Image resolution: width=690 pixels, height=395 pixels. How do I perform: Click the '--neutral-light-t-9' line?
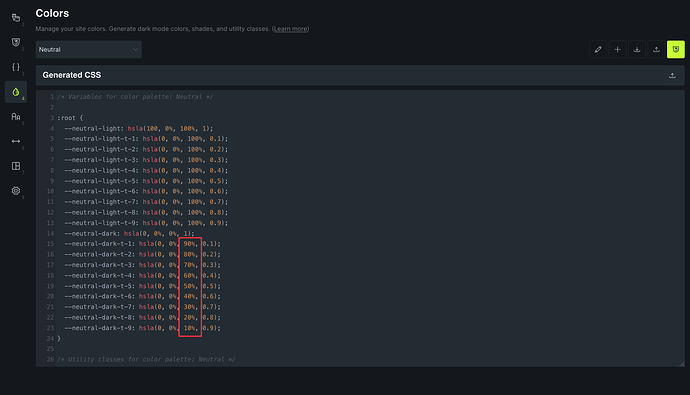[146, 223]
